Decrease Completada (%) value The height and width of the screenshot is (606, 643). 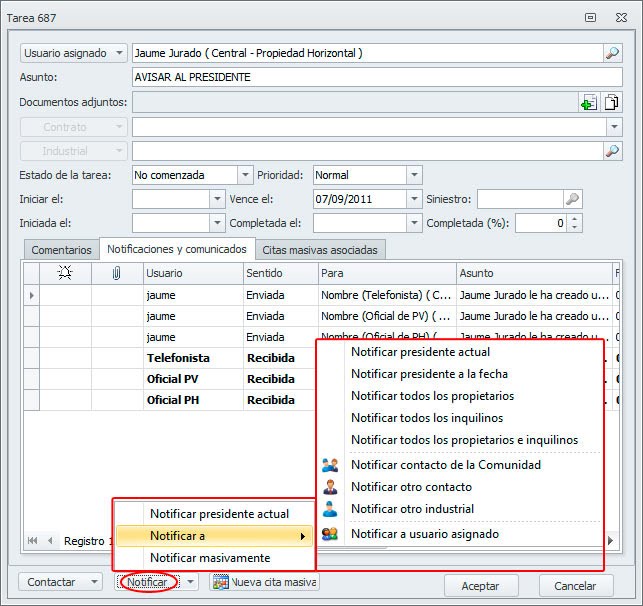(575, 228)
